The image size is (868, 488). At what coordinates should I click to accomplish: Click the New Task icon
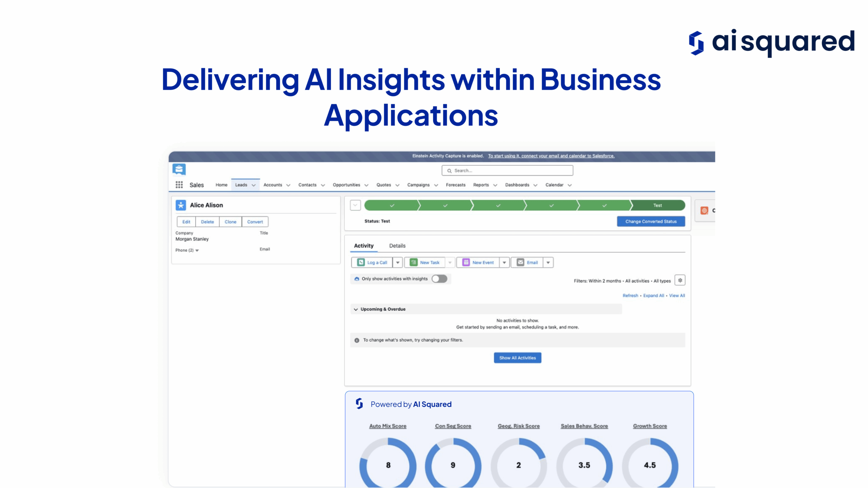point(414,262)
